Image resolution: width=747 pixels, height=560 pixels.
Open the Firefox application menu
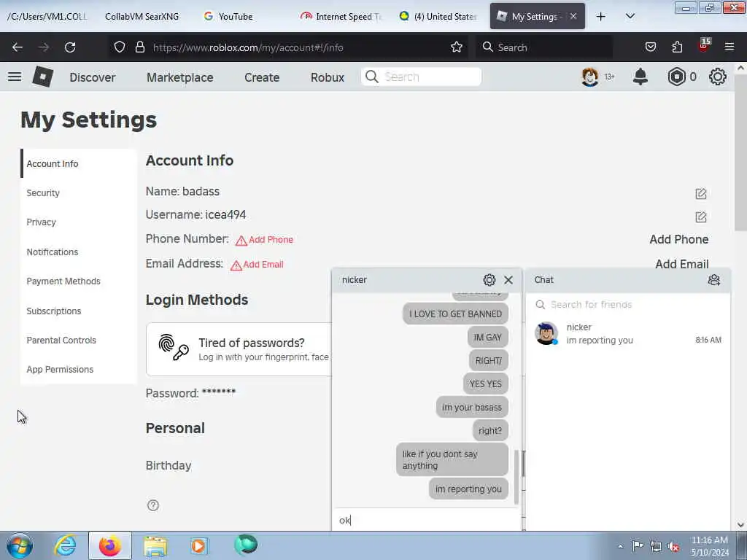[x=729, y=47]
